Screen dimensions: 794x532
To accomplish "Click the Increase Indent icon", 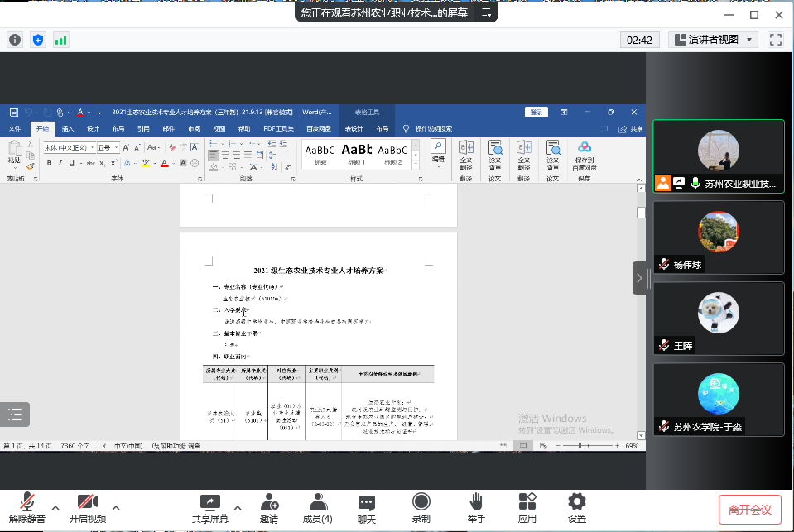I will click(x=283, y=144).
